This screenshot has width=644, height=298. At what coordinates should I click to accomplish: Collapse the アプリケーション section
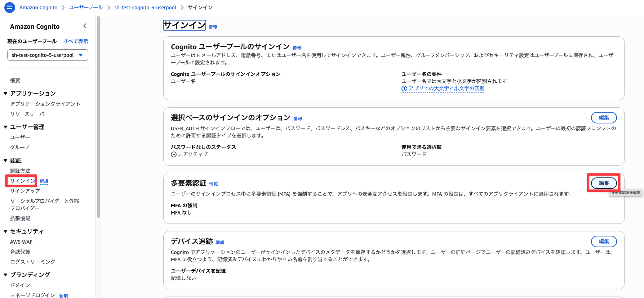[x=5, y=94]
